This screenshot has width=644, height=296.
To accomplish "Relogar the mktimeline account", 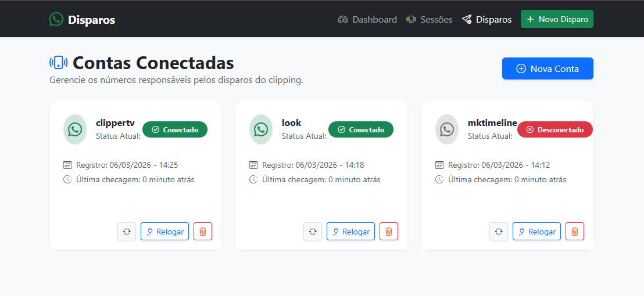I will [537, 231].
